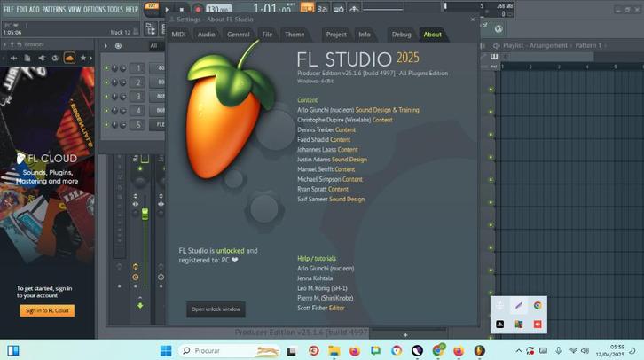Click the FL Cloud browser tab icon
This screenshot has width=644, height=360.
pos(69,58)
